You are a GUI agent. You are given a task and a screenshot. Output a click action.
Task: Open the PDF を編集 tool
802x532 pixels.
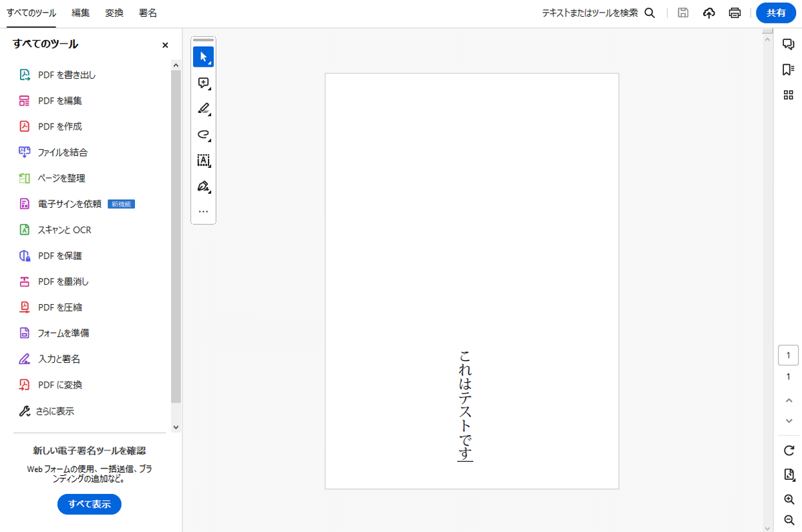tap(59, 100)
